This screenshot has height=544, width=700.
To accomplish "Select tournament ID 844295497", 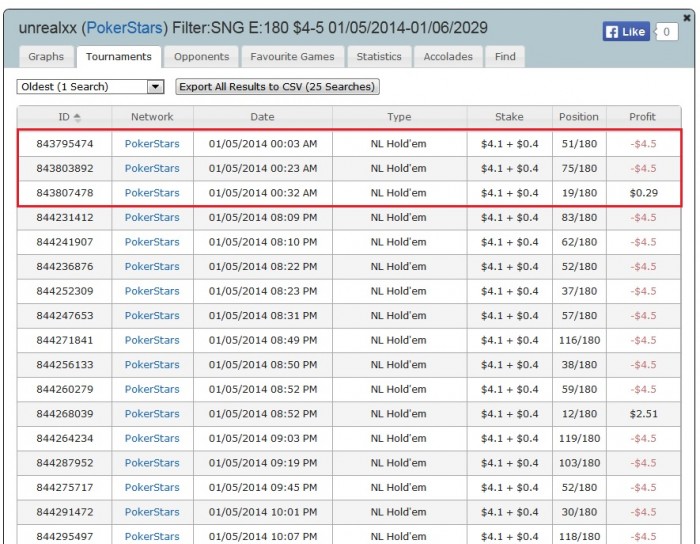I will pyautogui.click(x=65, y=536).
